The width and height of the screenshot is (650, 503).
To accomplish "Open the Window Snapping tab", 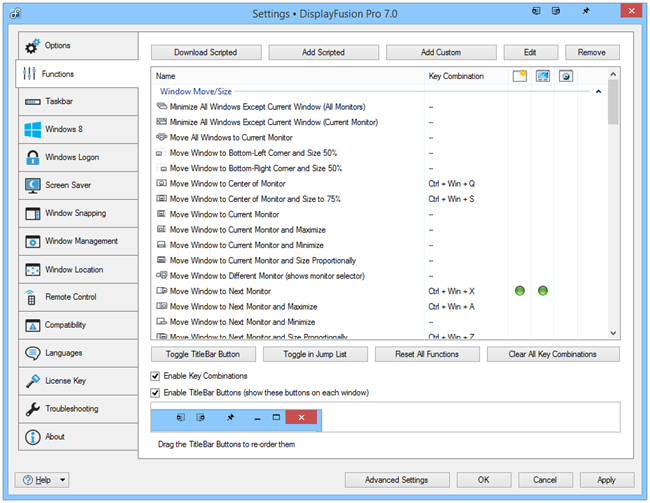I will click(x=78, y=213).
